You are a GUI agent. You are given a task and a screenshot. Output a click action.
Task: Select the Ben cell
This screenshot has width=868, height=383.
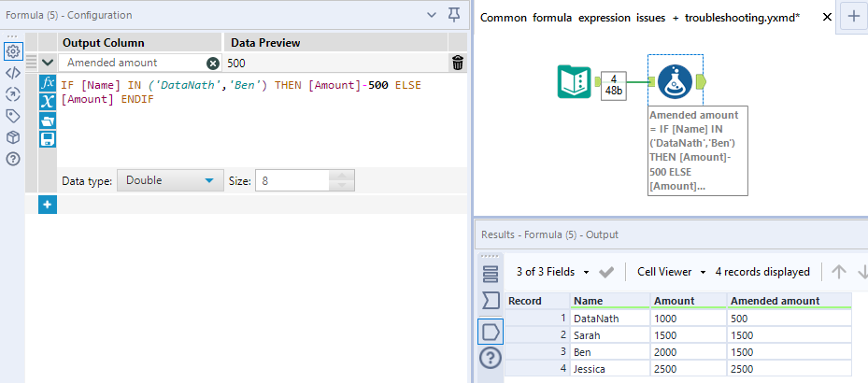click(x=610, y=352)
